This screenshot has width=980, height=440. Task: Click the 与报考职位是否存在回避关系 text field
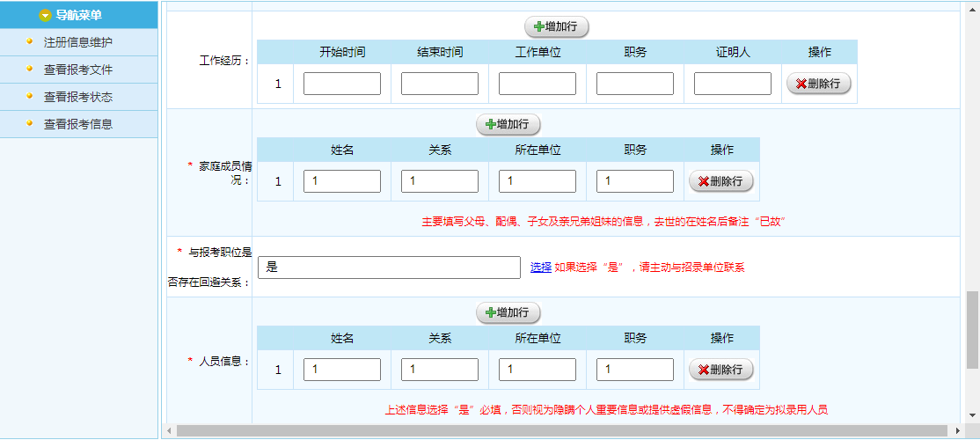point(389,268)
